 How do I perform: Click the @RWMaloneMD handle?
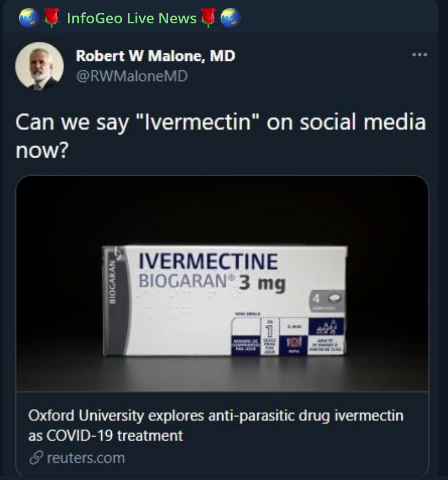(x=131, y=76)
